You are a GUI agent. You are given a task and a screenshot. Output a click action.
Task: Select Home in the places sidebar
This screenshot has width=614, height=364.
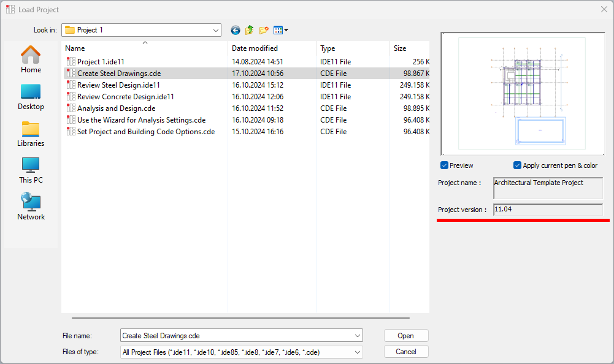pyautogui.click(x=31, y=59)
